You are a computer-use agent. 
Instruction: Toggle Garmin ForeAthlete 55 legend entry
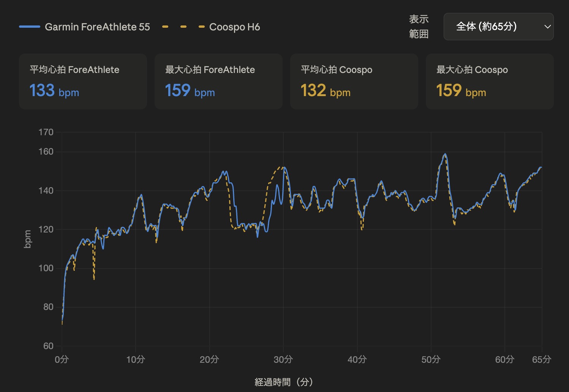[x=84, y=27]
